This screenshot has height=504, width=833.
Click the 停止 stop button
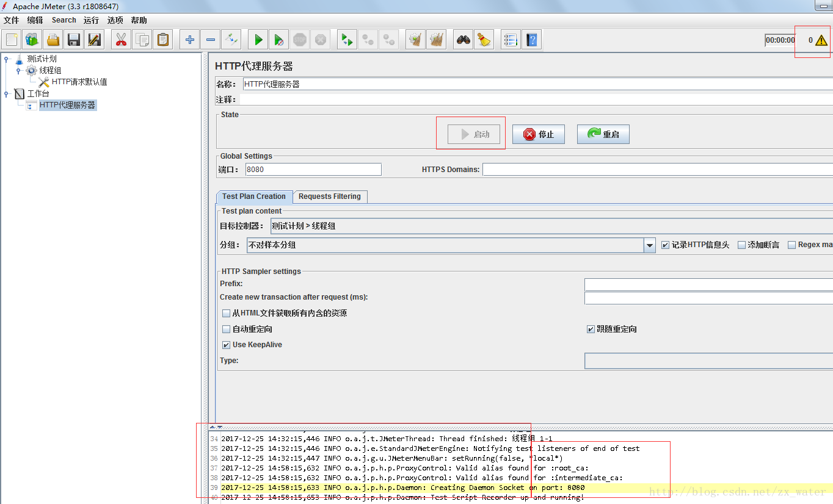[x=539, y=134]
